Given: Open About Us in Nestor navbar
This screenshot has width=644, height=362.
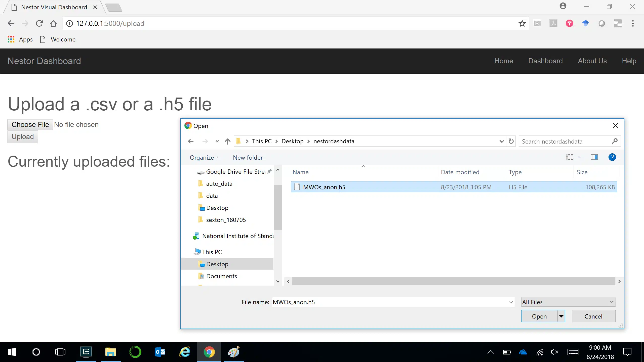Looking at the screenshot, I should (x=592, y=61).
